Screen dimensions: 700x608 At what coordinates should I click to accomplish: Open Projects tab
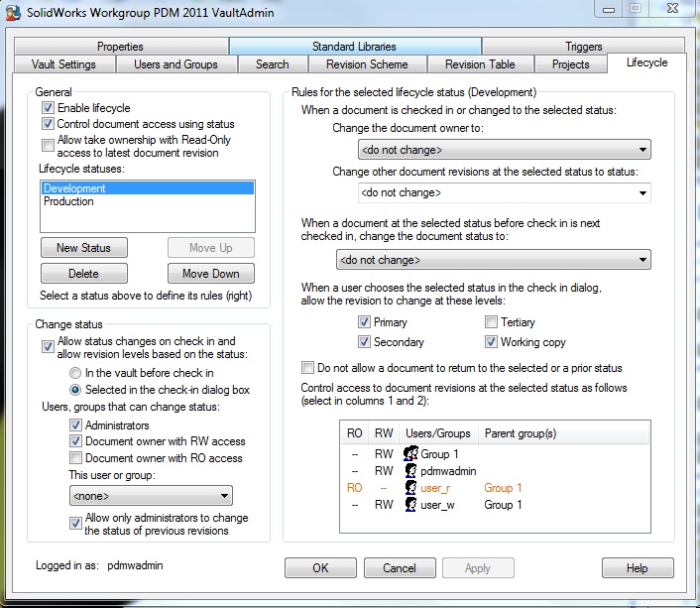coord(570,64)
